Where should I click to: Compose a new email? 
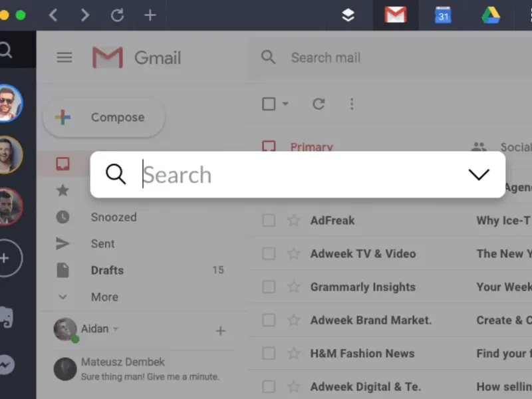tap(104, 118)
